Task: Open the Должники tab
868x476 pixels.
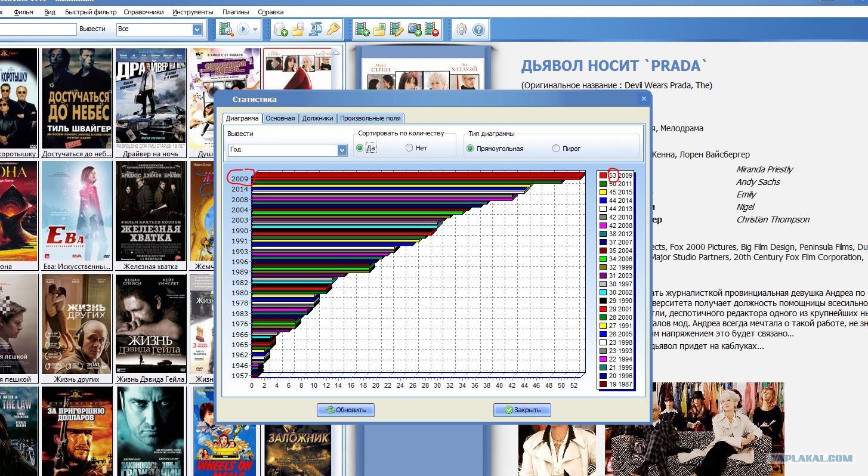Action: [x=317, y=118]
